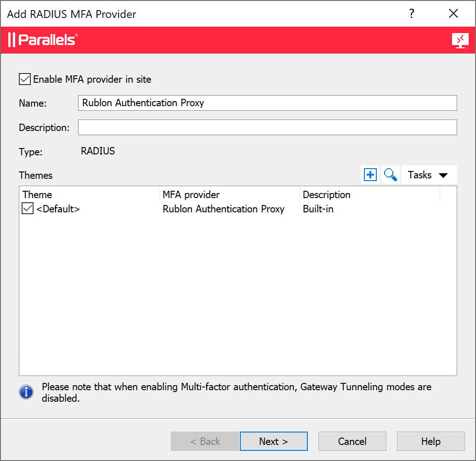Cancel the wizard with the Cancel button
Viewport: 476px width, 461px height.
352,441
